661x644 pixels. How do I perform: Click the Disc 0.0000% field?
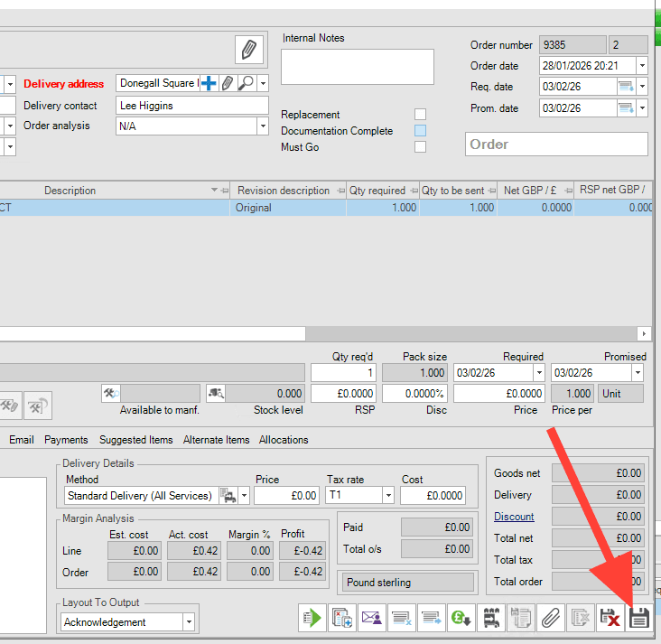click(414, 394)
